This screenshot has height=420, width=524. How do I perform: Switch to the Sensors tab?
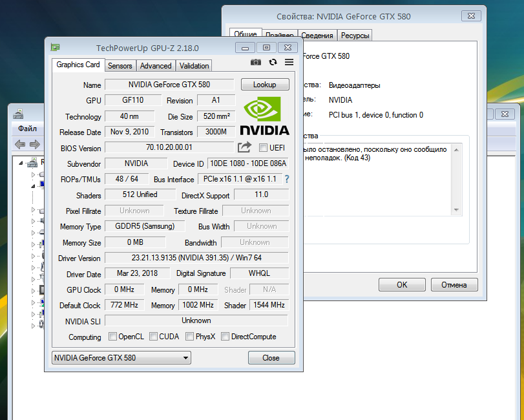120,66
